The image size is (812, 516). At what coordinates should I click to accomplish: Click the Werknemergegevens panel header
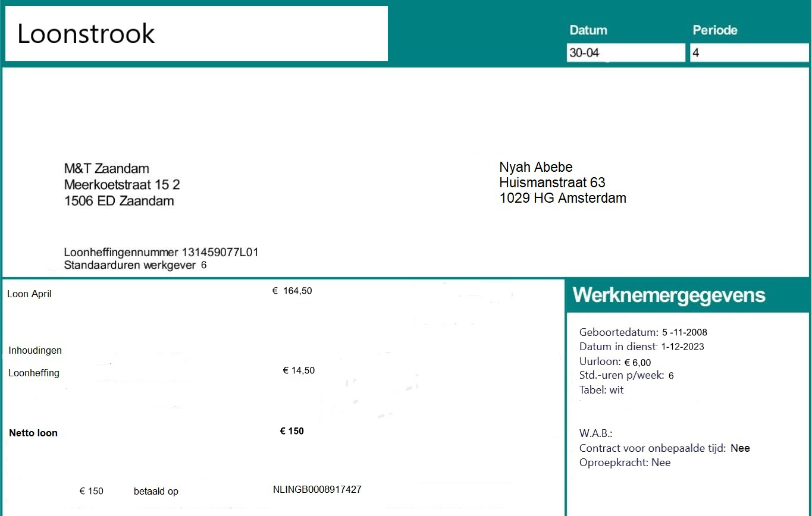coord(669,295)
